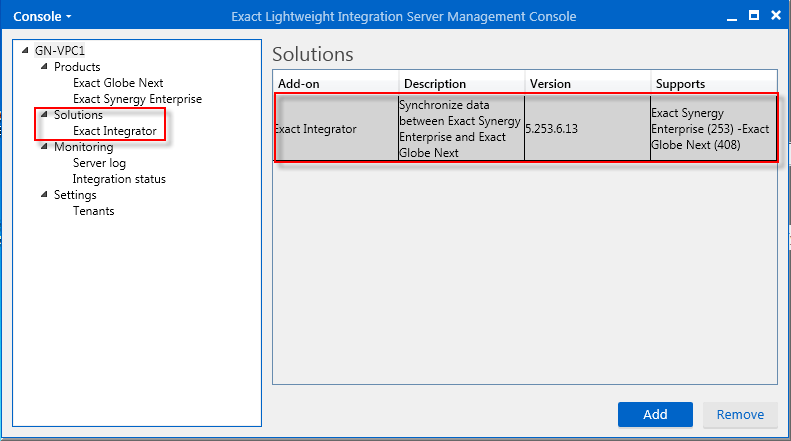
Task: Sort by Version column header
Action: (588, 83)
